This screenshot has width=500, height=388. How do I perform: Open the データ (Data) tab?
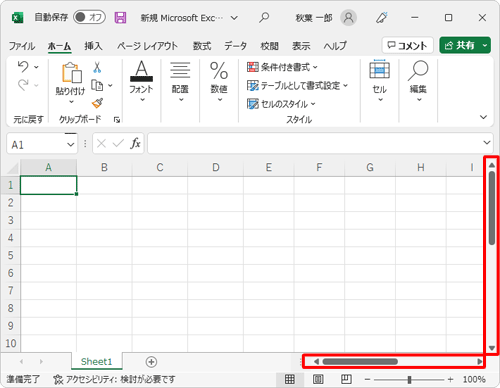coord(235,46)
